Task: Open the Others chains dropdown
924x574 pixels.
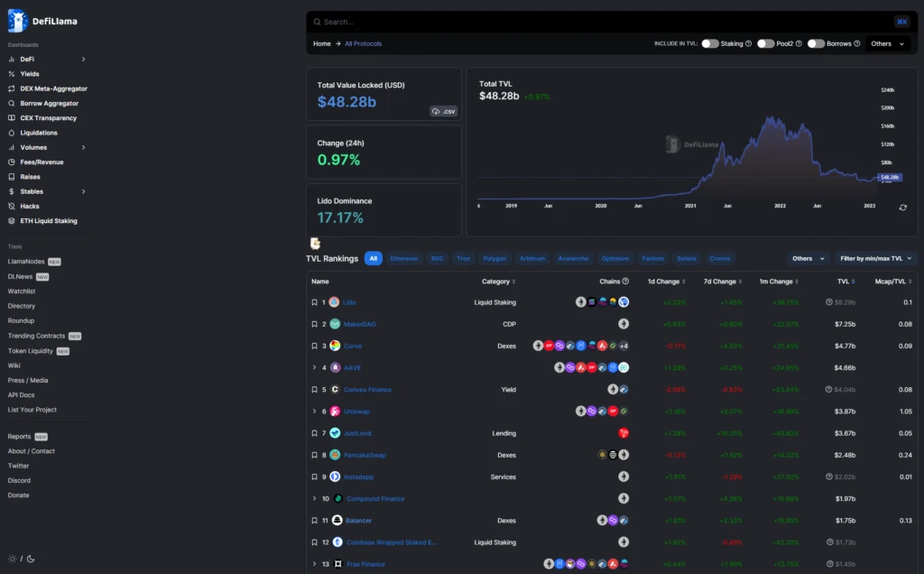Action: [x=808, y=259]
